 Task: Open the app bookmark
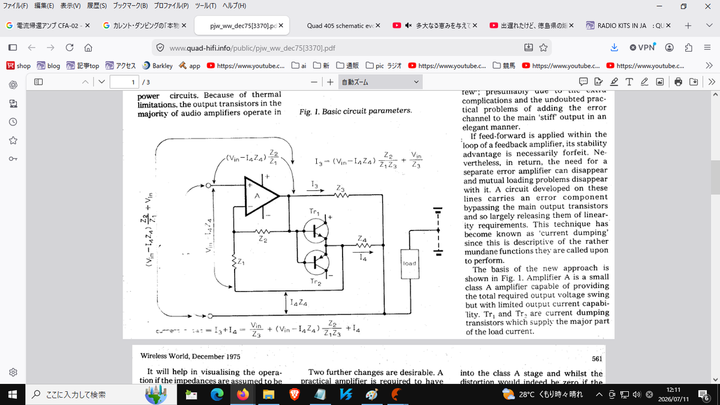(190, 66)
